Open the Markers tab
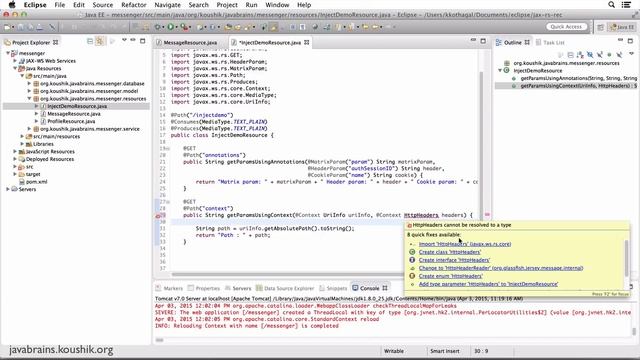Image resolution: width=640 pixels, height=360 pixels. 169,288
